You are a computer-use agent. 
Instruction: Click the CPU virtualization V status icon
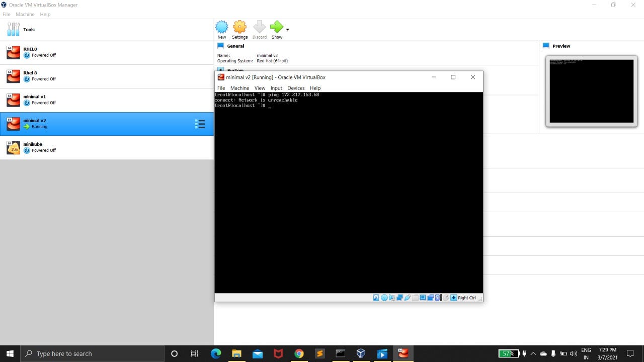pyautogui.click(x=438, y=298)
